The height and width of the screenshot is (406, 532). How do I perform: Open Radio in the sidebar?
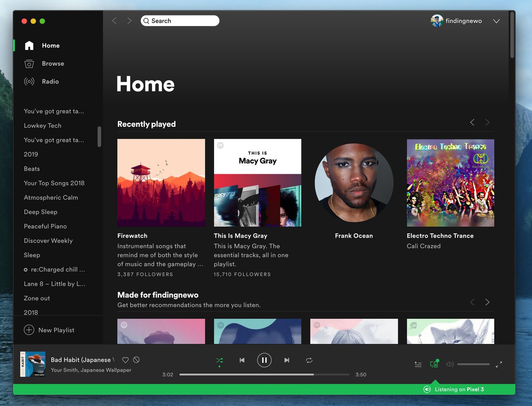coord(50,82)
